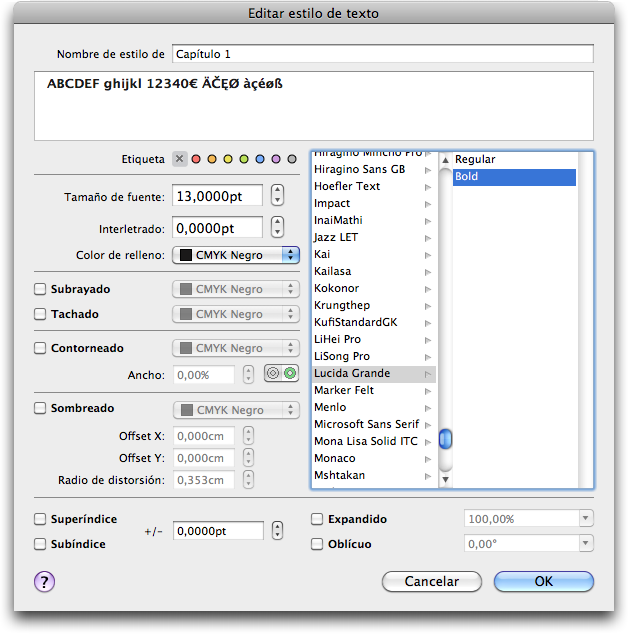Open the Subrayado color dropdown
This screenshot has width=628, height=634.
tap(236, 289)
